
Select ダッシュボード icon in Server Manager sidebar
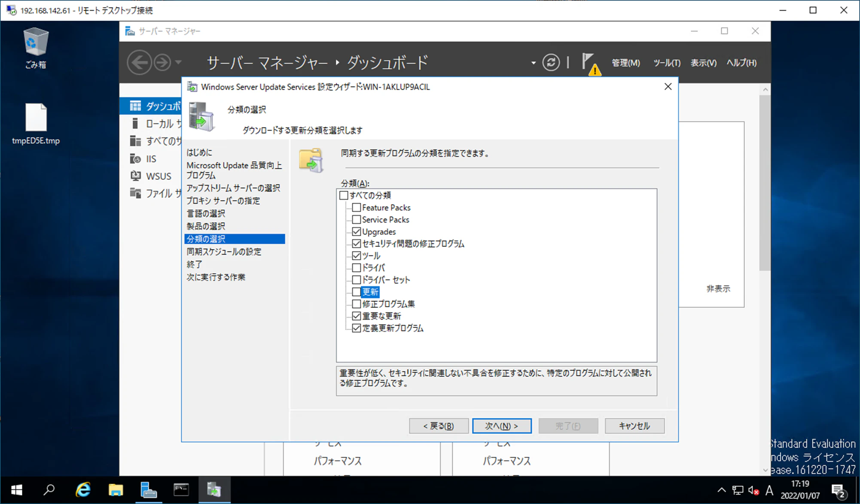(135, 106)
